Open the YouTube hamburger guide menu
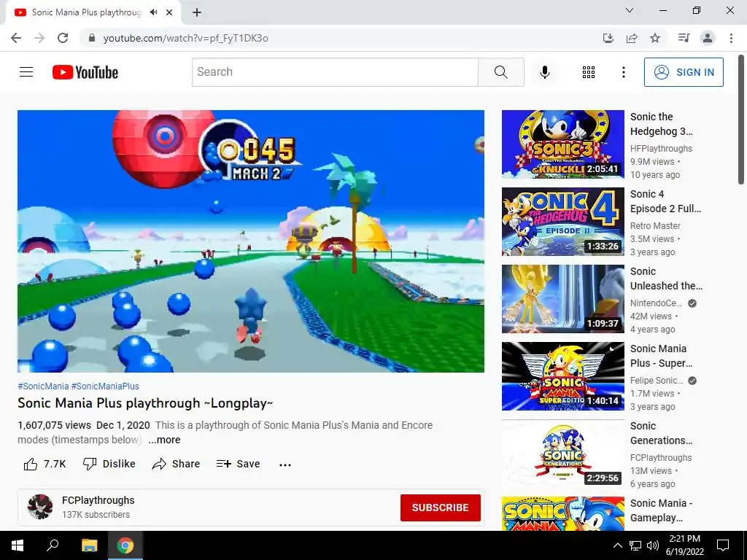The height and width of the screenshot is (560, 747). (x=26, y=72)
